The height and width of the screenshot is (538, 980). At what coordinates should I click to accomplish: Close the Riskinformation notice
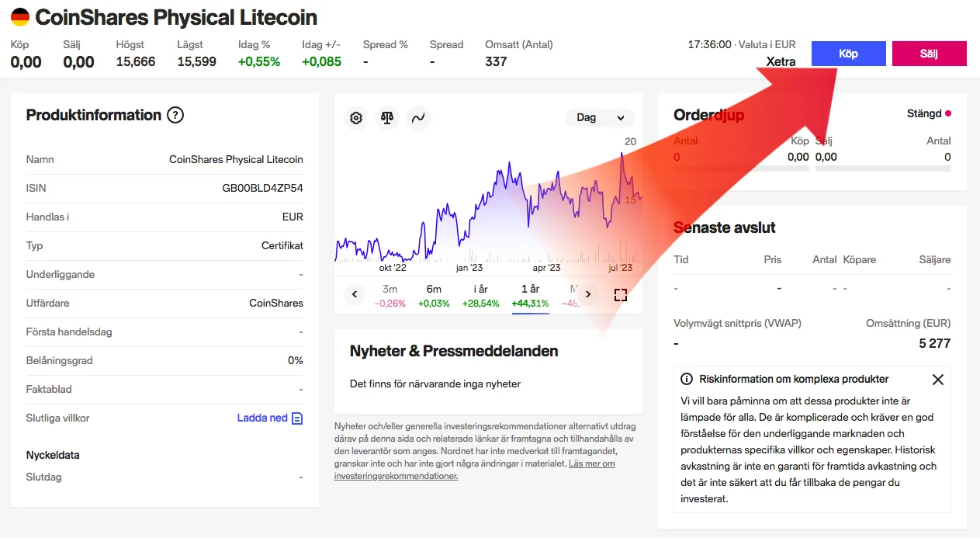[x=937, y=380]
